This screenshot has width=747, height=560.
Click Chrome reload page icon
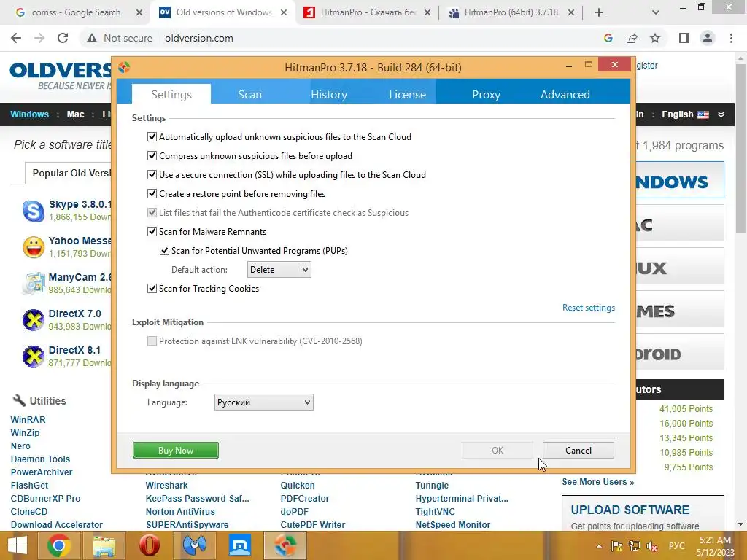tap(63, 38)
